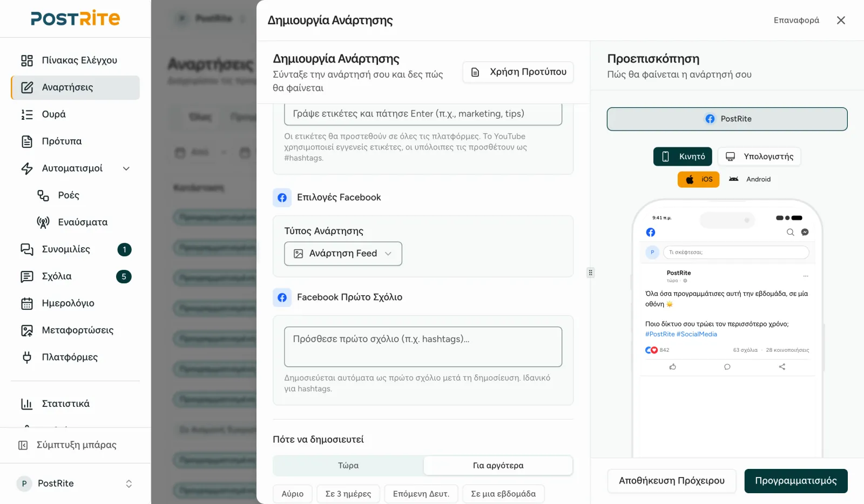The width and height of the screenshot is (864, 504).
Task: Click Προγραμματισμός schedule button
Action: tap(796, 481)
